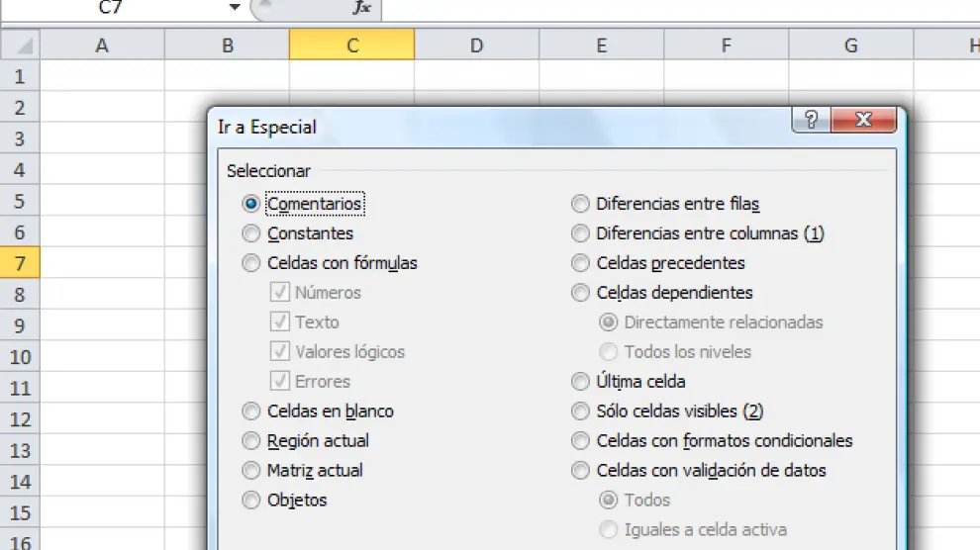Pick the Celdas en blanco option

[x=251, y=412]
